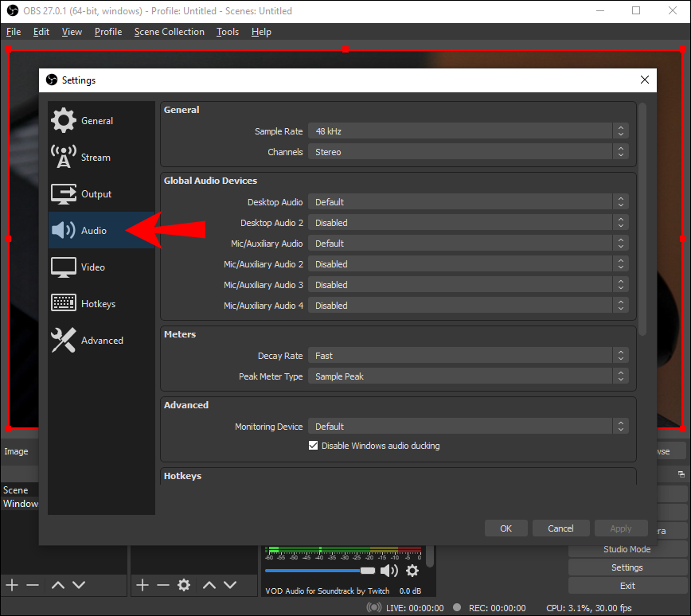Image resolution: width=691 pixels, height=616 pixels.
Task: Open the Advanced settings category
Action: pos(101,340)
